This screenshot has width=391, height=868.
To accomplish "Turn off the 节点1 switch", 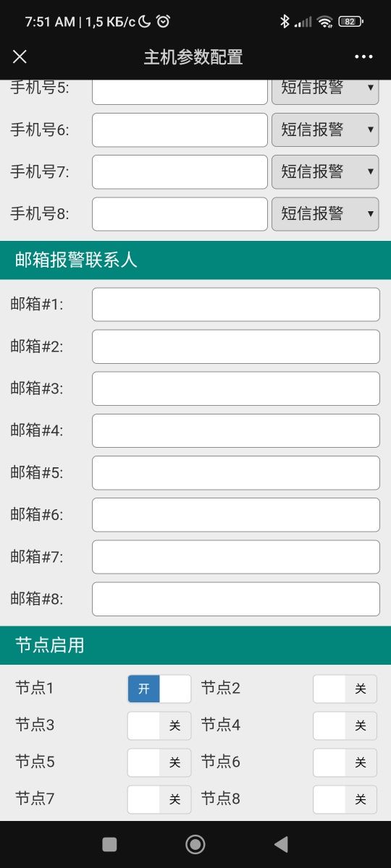I will pos(159,689).
